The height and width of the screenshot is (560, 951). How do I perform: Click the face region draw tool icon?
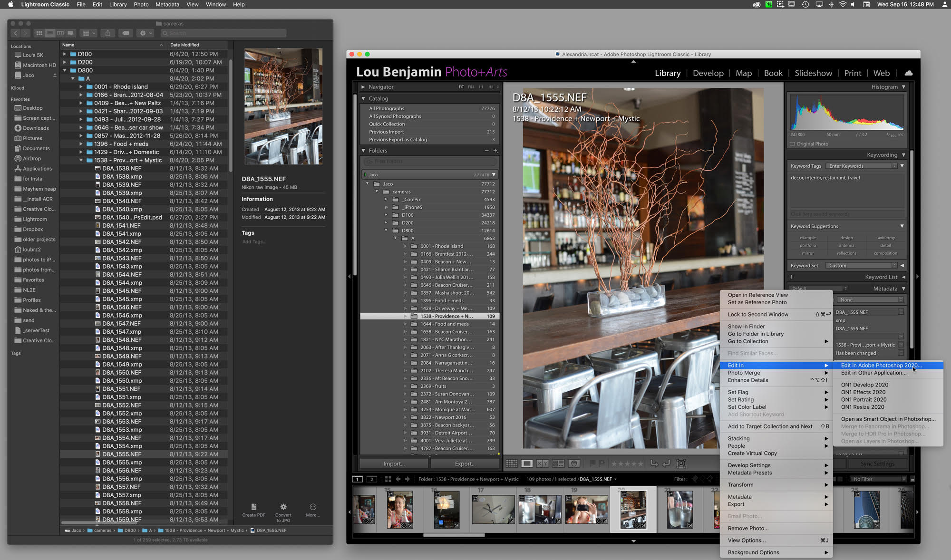681,463
